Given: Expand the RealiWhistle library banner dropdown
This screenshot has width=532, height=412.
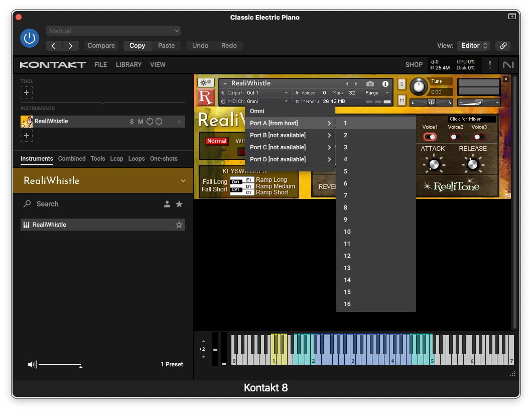Looking at the screenshot, I should [183, 181].
